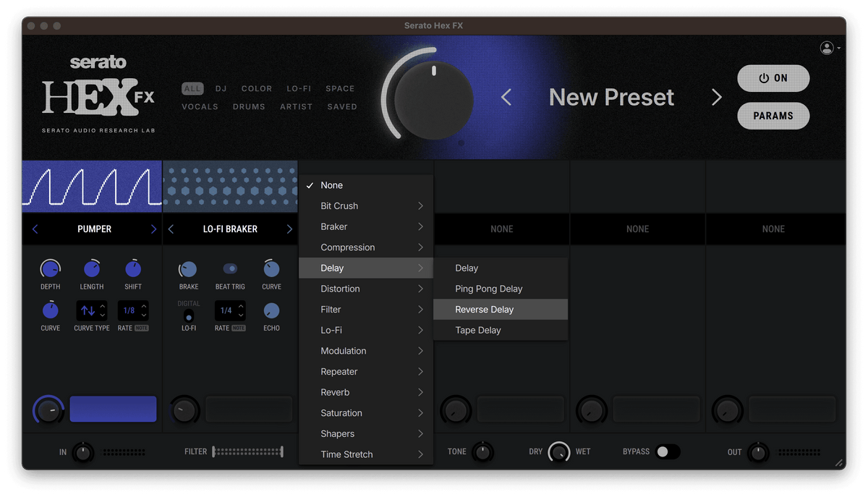The width and height of the screenshot is (868, 497).
Task: Open the Shapers submenu
Action: tap(366, 434)
